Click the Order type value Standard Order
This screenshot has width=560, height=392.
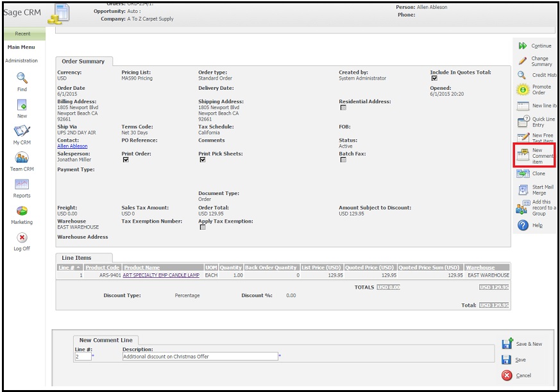coord(216,78)
